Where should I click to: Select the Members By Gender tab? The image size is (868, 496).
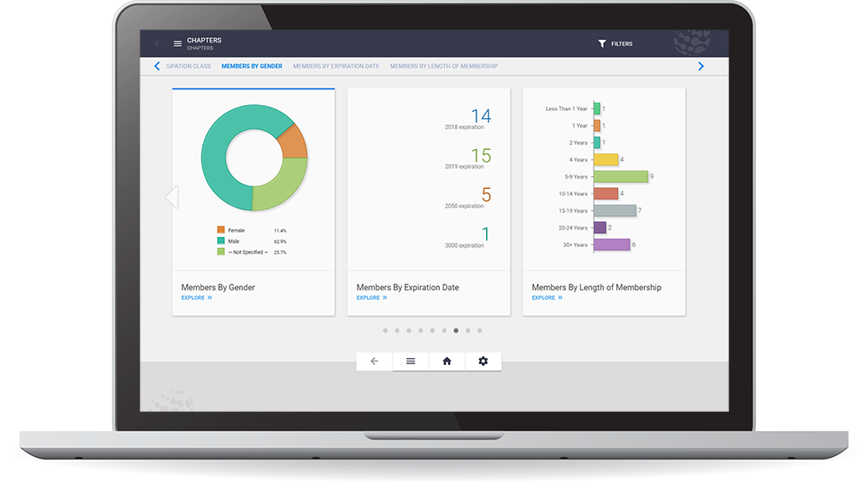[252, 66]
